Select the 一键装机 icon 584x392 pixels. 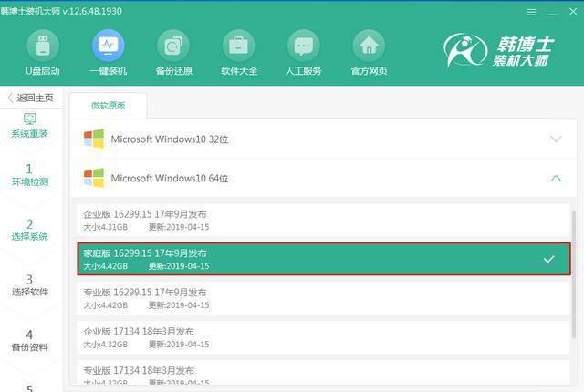coord(108,46)
